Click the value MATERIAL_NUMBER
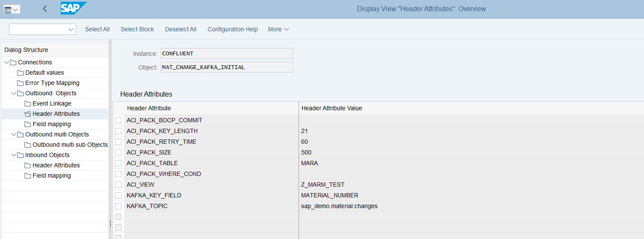Viewport: 644px width, 239px height. (x=330, y=195)
